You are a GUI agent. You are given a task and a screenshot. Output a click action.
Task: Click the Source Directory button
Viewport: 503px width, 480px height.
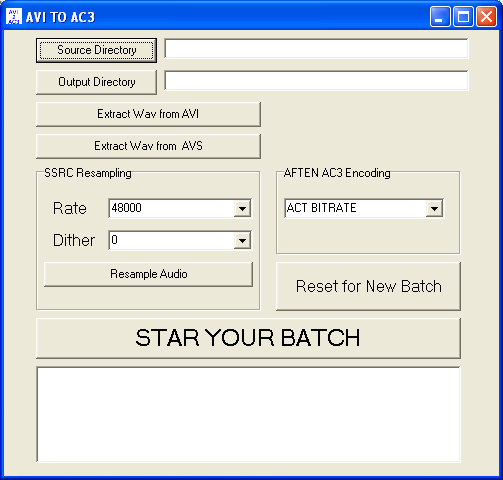point(96,50)
